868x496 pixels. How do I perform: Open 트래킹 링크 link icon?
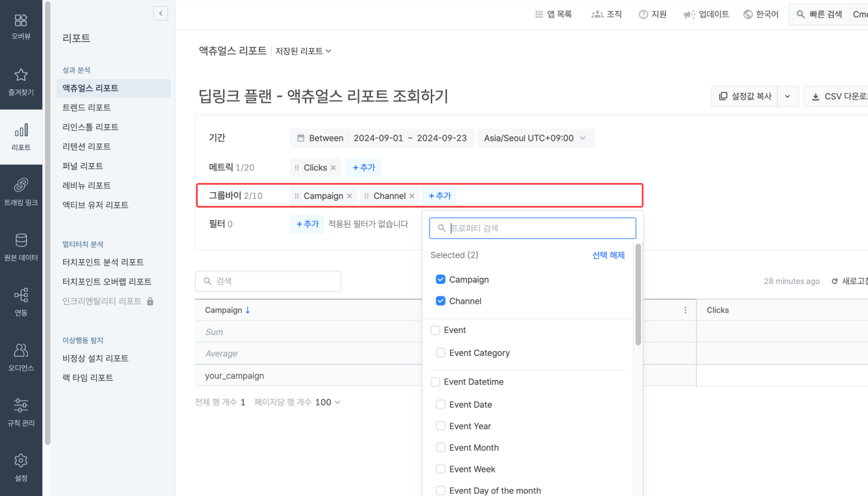point(21,185)
